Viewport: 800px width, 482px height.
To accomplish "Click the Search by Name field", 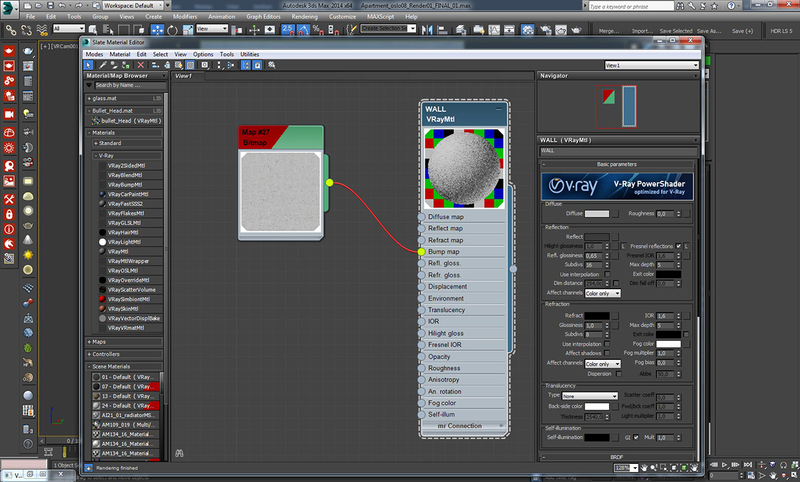I will point(130,85).
